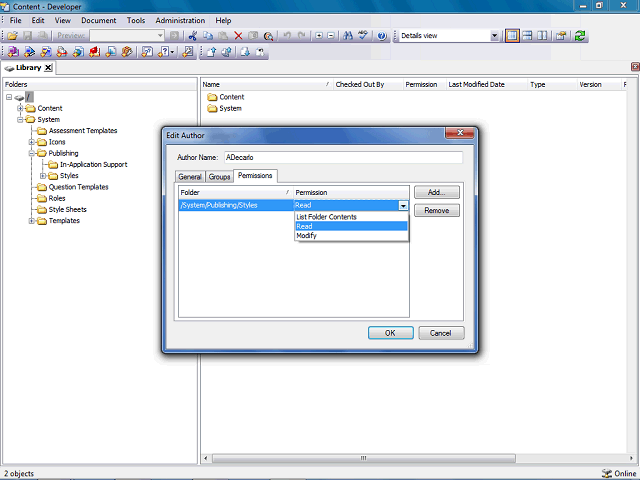Click the Properties icon beside layout icons
Viewport: 640px width, 480px height.
561,36
